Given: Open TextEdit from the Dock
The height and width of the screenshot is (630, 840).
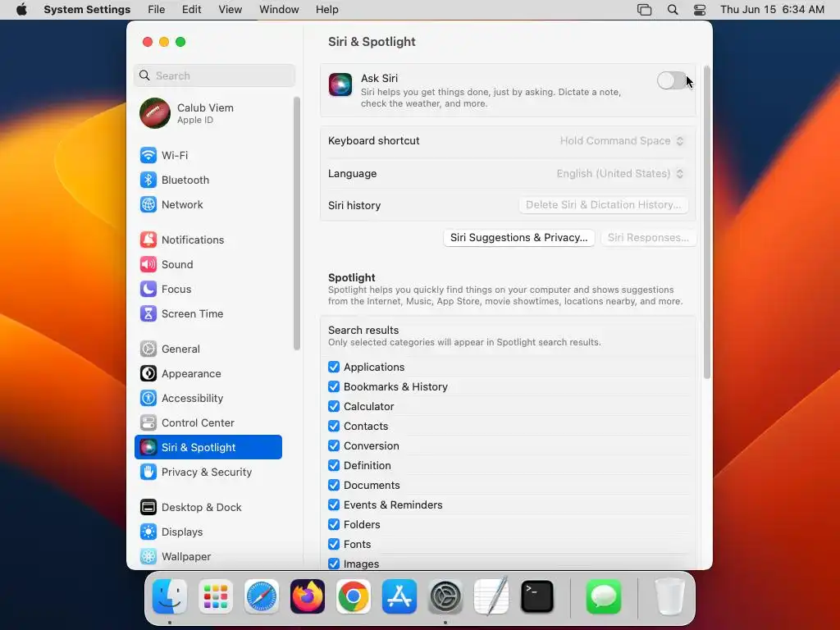Looking at the screenshot, I should (x=491, y=596).
